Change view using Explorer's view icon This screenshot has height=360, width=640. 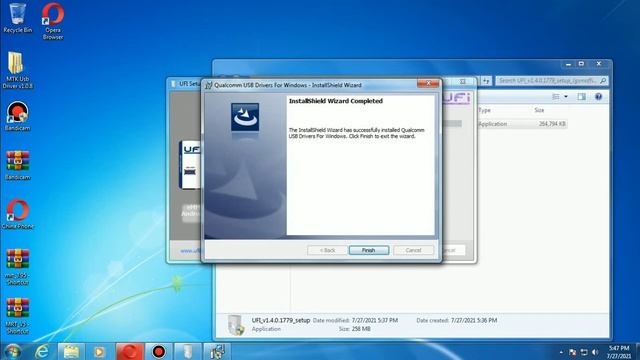pos(556,97)
